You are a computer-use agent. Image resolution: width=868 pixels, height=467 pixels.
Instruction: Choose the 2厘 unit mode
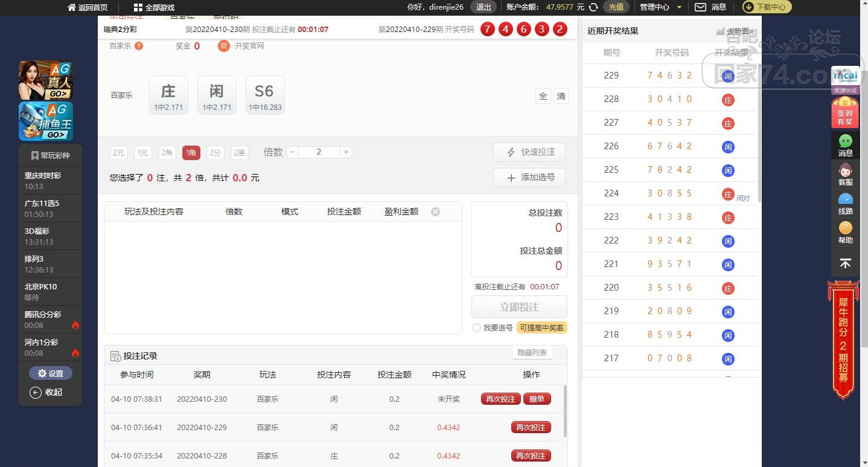pyautogui.click(x=240, y=153)
